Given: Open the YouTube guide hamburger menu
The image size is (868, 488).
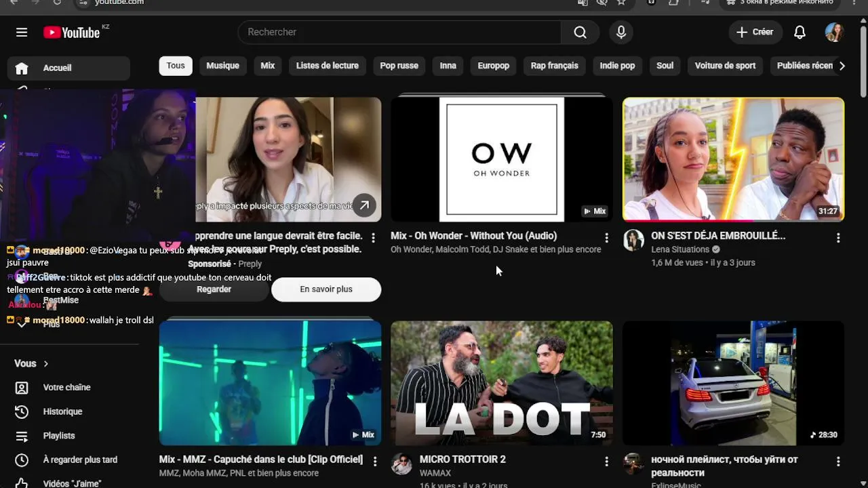Looking at the screenshot, I should 22,32.
